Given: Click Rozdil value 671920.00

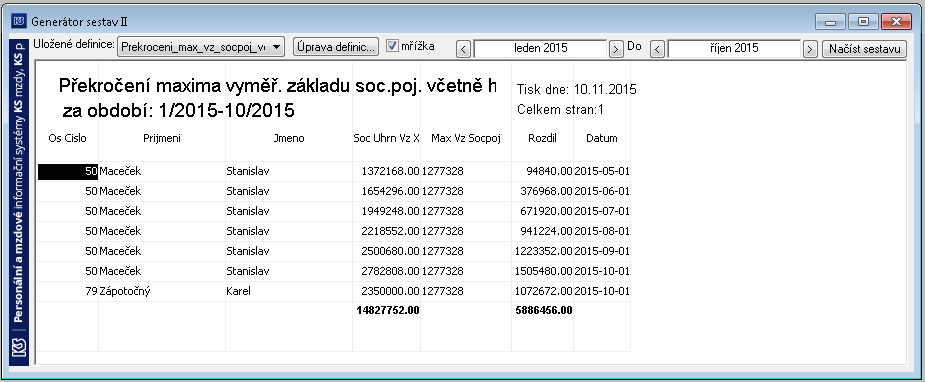Looking at the screenshot, I should click(x=546, y=212).
